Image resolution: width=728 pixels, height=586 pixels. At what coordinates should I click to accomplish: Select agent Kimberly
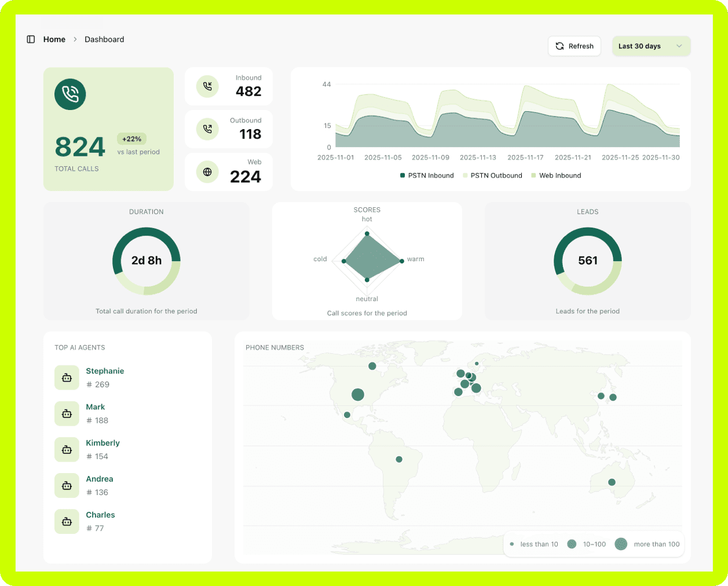click(103, 443)
